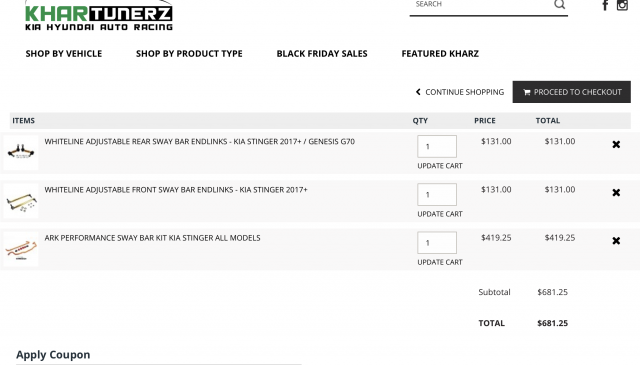This screenshot has width=640, height=367.
Task: Open Black Friday Sales menu item
Action: coord(322,53)
